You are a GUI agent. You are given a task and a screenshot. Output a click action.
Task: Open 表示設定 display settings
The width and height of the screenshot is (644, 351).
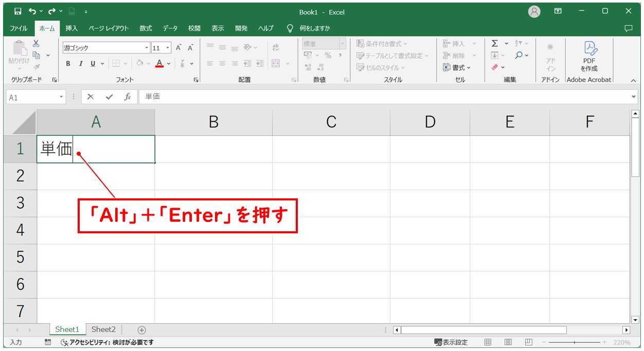coord(451,342)
